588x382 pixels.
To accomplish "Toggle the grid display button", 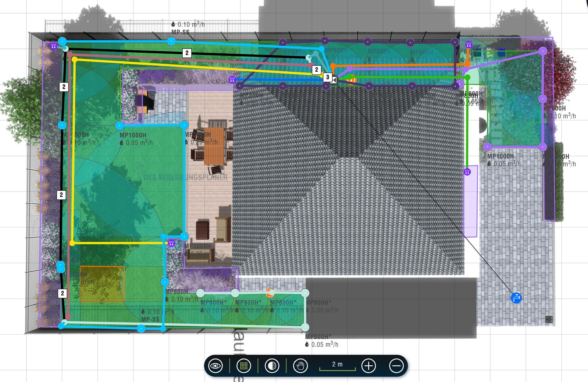I will (x=244, y=366).
